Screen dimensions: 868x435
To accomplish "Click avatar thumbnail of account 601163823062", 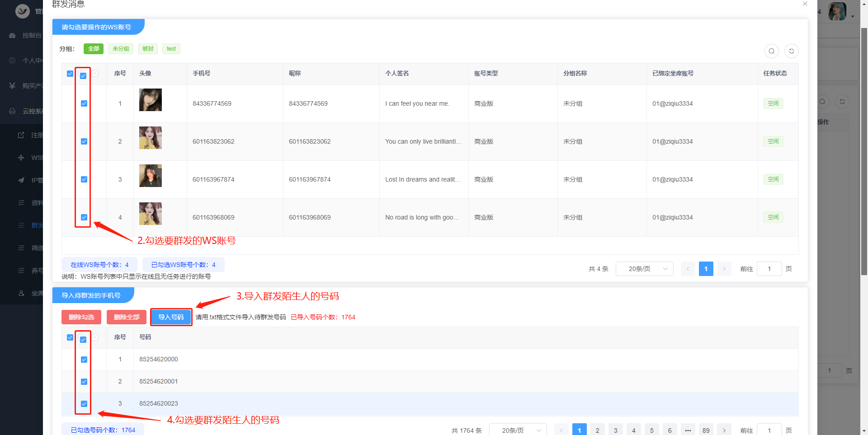I will (151, 138).
